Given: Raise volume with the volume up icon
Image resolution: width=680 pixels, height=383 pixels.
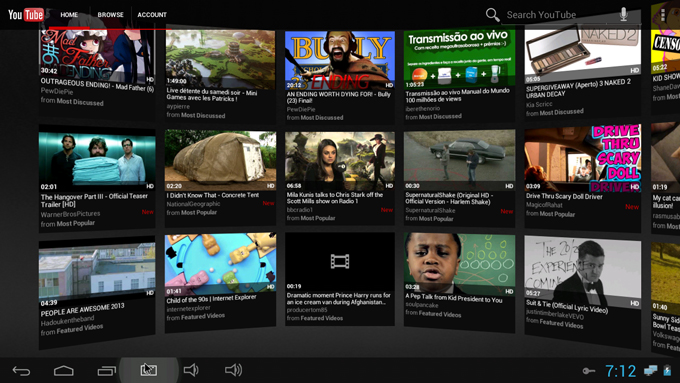Looking at the screenshot, I should click(233, 370).
